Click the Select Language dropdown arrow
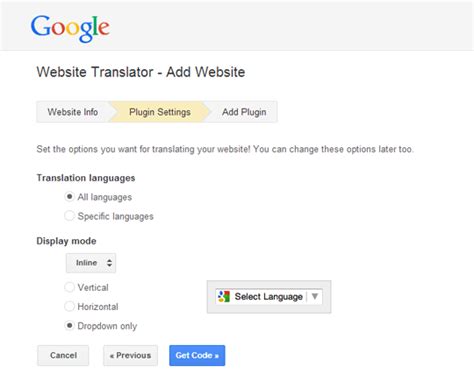Screen dimensions: 474x374 314,296
